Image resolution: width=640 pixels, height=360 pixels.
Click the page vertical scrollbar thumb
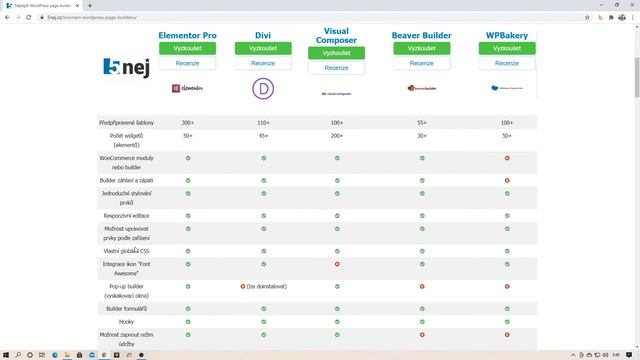coord(637,78)
